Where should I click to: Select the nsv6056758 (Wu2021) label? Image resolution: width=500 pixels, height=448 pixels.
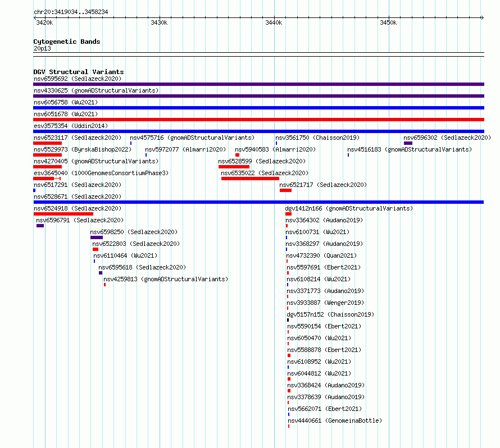click(66, 102)
